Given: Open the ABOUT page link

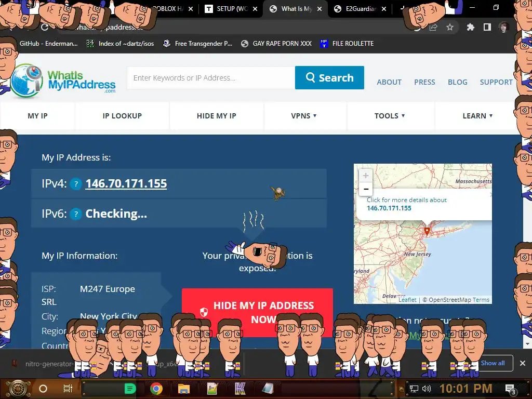Looking at the screenshot, I should coord(389,82).
